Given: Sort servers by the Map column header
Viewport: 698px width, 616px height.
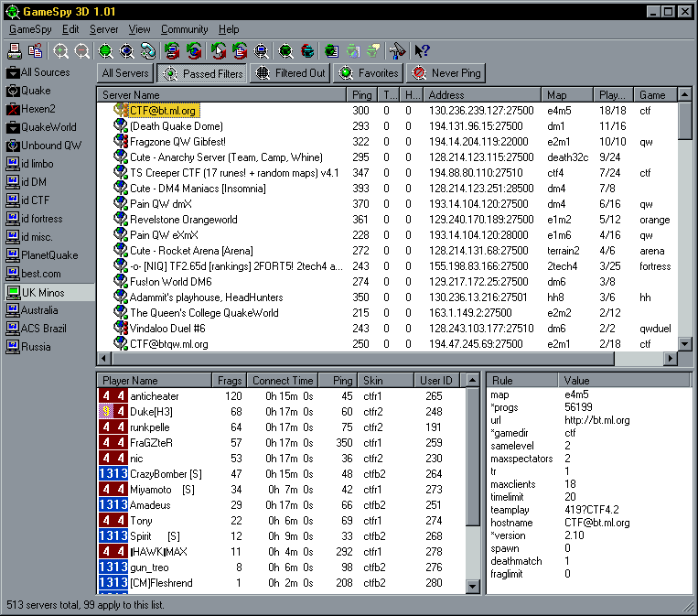Looking at the screenshot, I should click(x=567, y=95).
